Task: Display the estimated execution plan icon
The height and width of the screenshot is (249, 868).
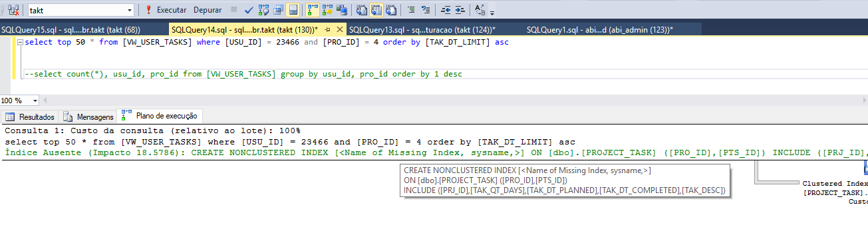Action: pyautogui.click(x=263, y=10)
